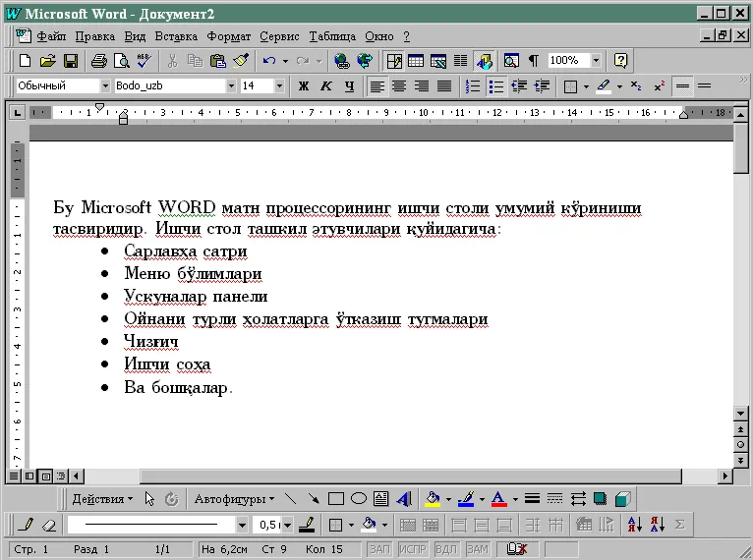The width and height of the screenshot is (753, 560).
Task: Undo the last action
Action: 269,61
